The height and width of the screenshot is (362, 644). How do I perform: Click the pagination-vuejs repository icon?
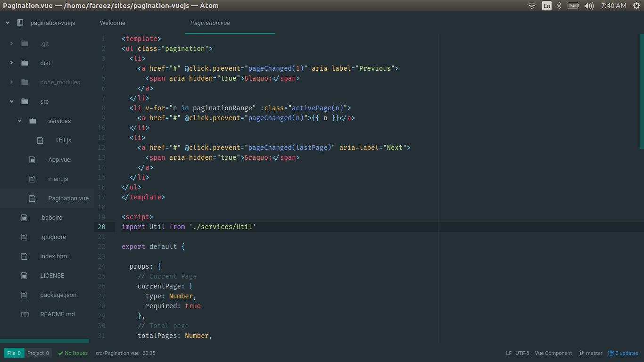20,23
